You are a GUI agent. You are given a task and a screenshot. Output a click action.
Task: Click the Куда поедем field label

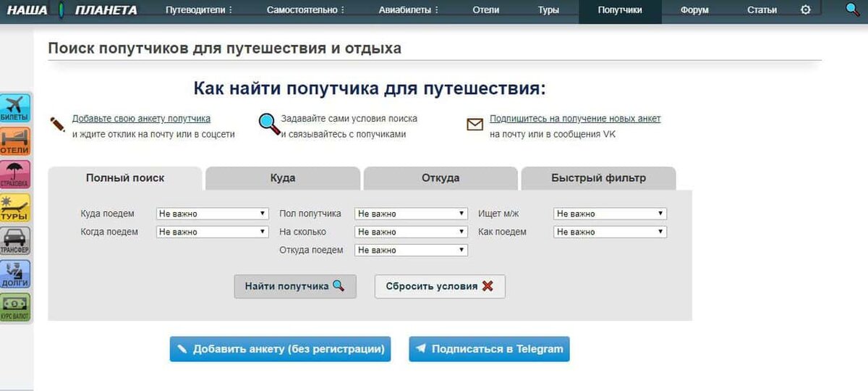[x=108, y=214]
